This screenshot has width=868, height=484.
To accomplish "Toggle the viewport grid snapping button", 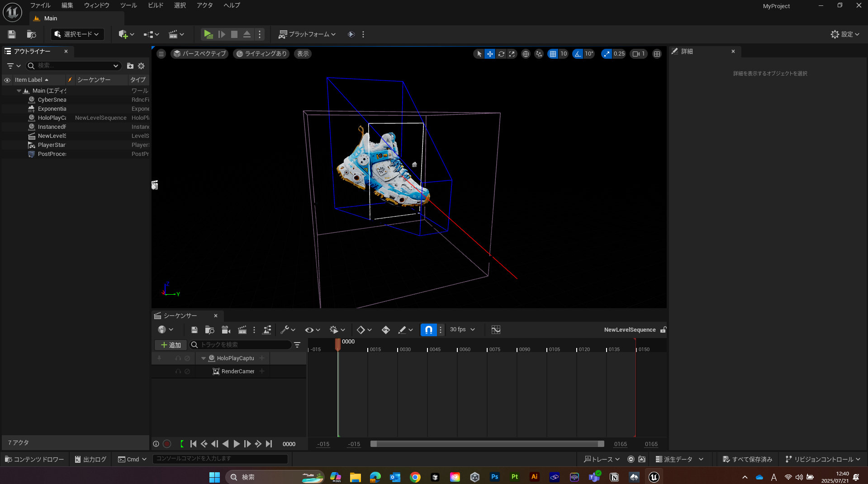I will pyautogui.click(x=553, y=54).
